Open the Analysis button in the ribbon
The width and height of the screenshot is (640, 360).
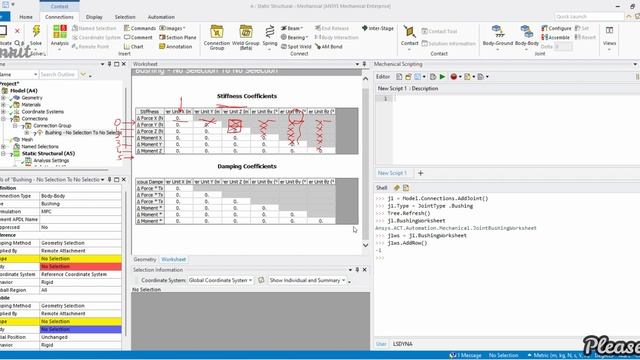pos(60,36)
